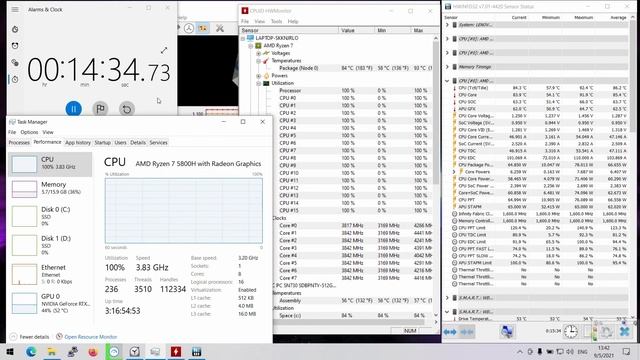Open Windows Start menu
Screen dimensions: 640x360
click(10, 352)
